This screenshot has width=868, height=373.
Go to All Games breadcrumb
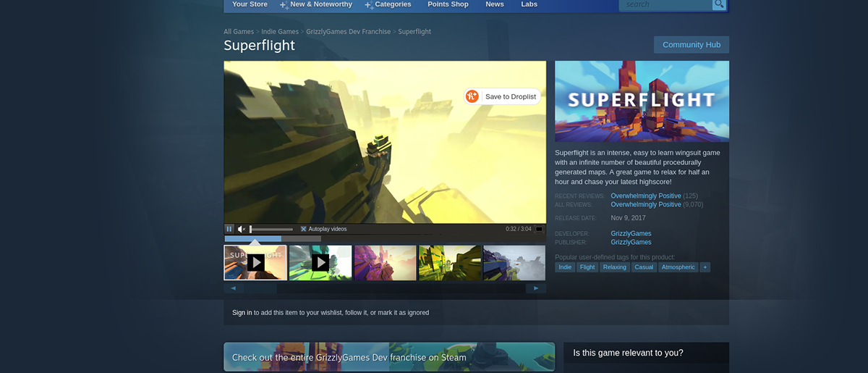pyautogui.click(x=239, y=32)
